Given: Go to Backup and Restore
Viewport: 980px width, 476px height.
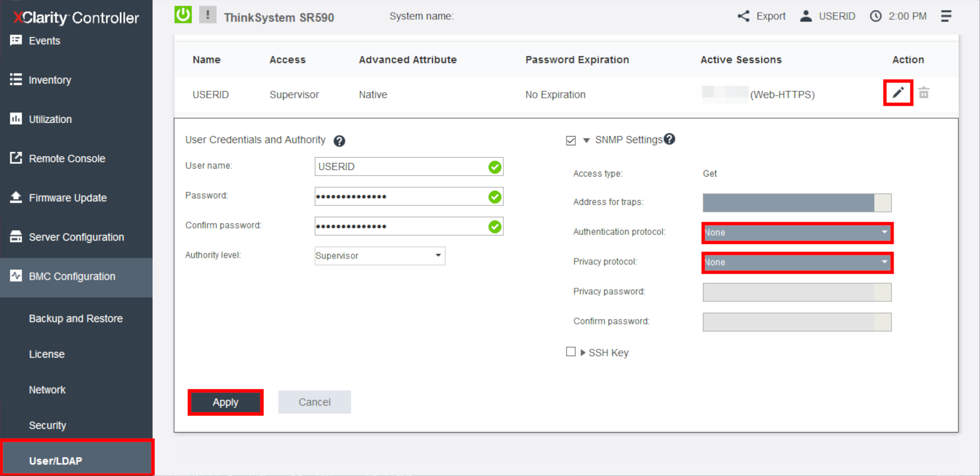Looking at the screenshot, I should (x=76, y=318).
